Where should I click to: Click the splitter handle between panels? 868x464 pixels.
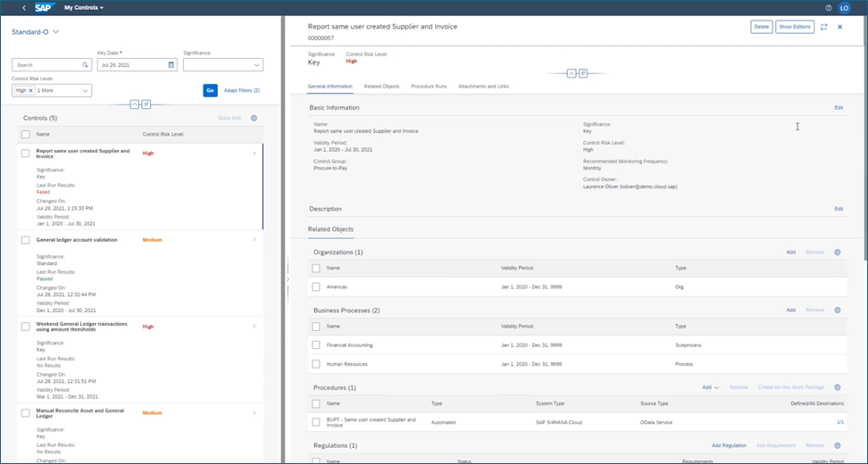tap(288, 279)
